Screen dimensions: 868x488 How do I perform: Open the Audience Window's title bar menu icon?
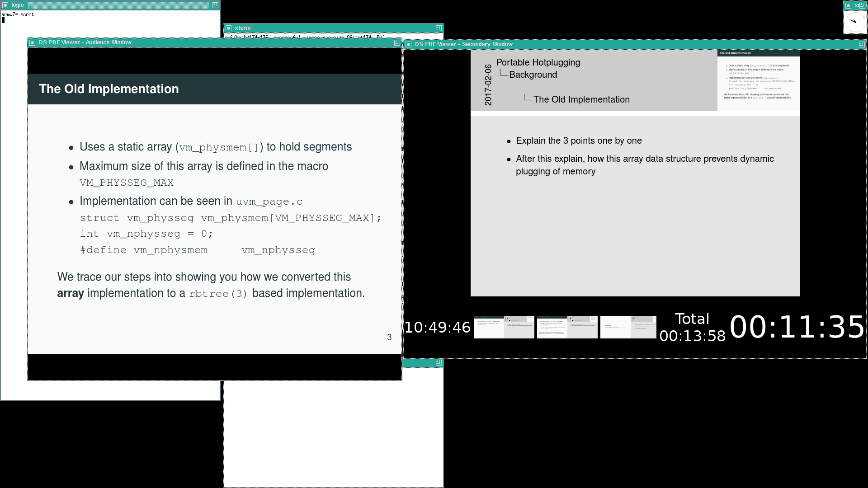pos(33,42)
